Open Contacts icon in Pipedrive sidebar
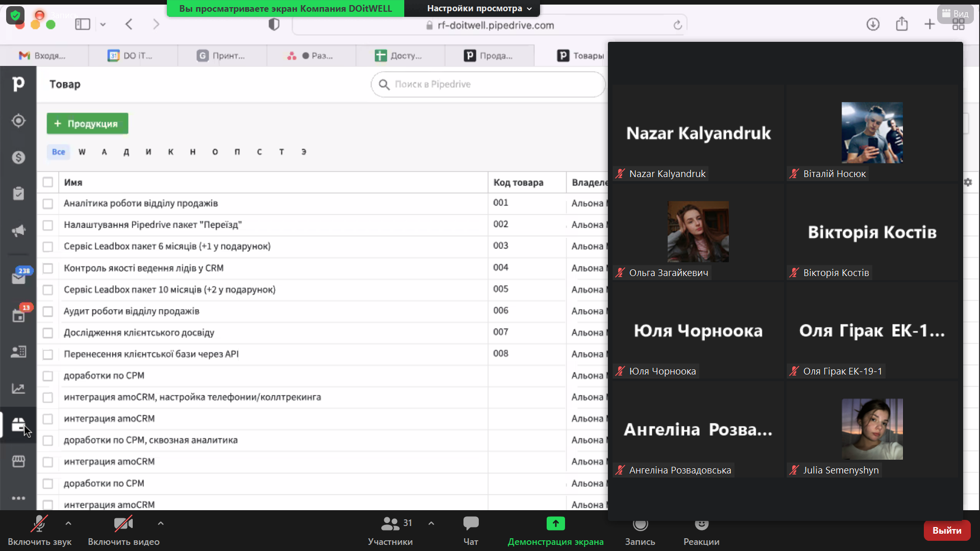Image resolution: width=980 pixels, height=551 pixels. point(18,352)
